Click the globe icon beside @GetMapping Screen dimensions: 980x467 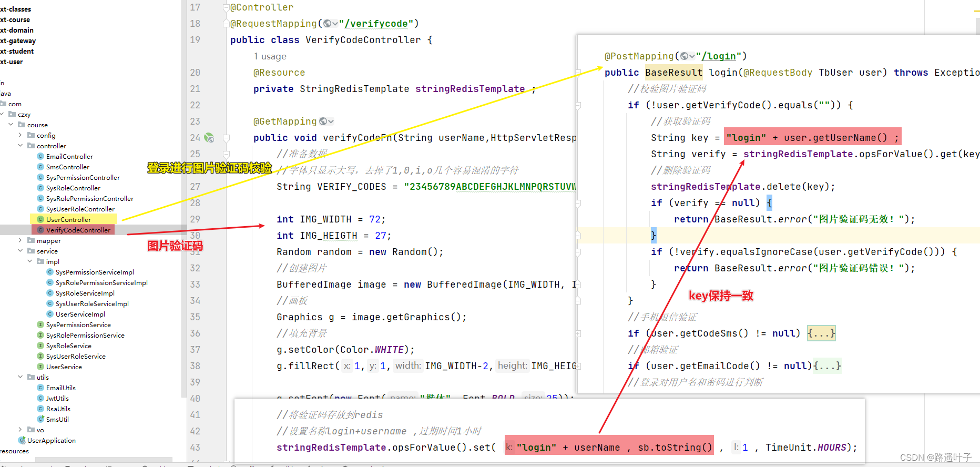point(323,121)
